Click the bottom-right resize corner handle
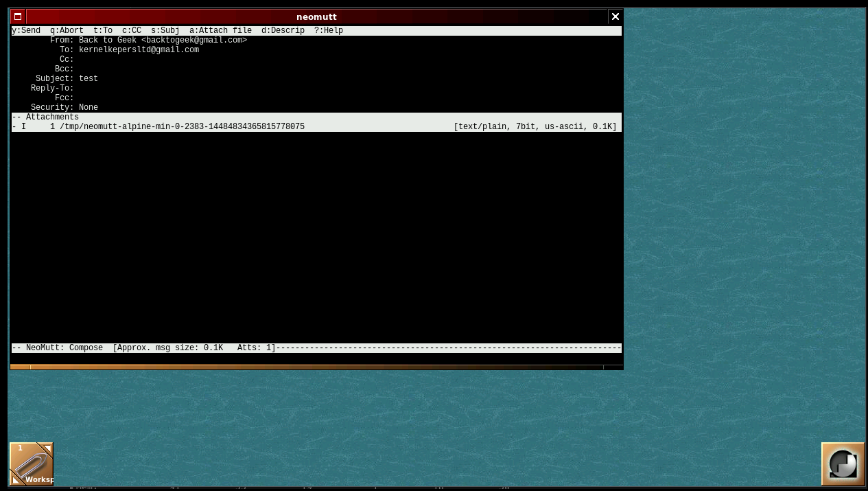868x491 pixels. tap(613, 367)
